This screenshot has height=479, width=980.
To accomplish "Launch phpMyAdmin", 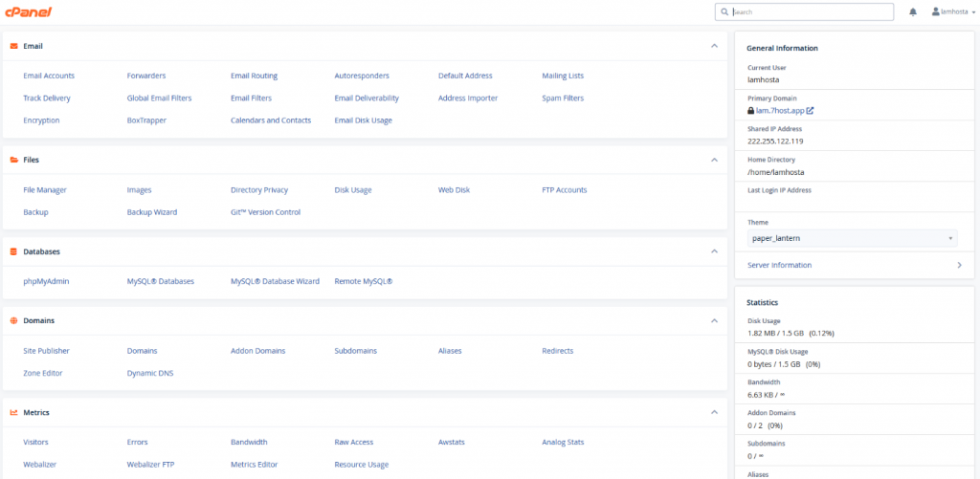I will coord(46,282).
